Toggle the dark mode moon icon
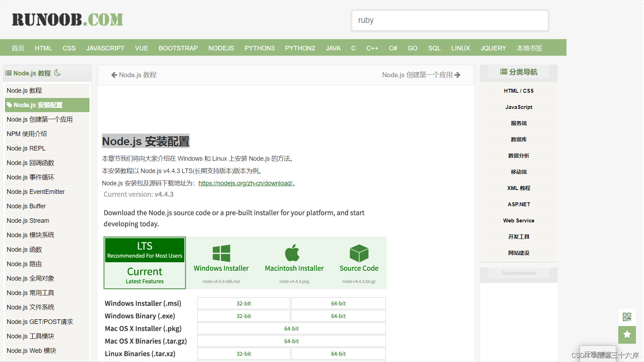 point(57,73)
